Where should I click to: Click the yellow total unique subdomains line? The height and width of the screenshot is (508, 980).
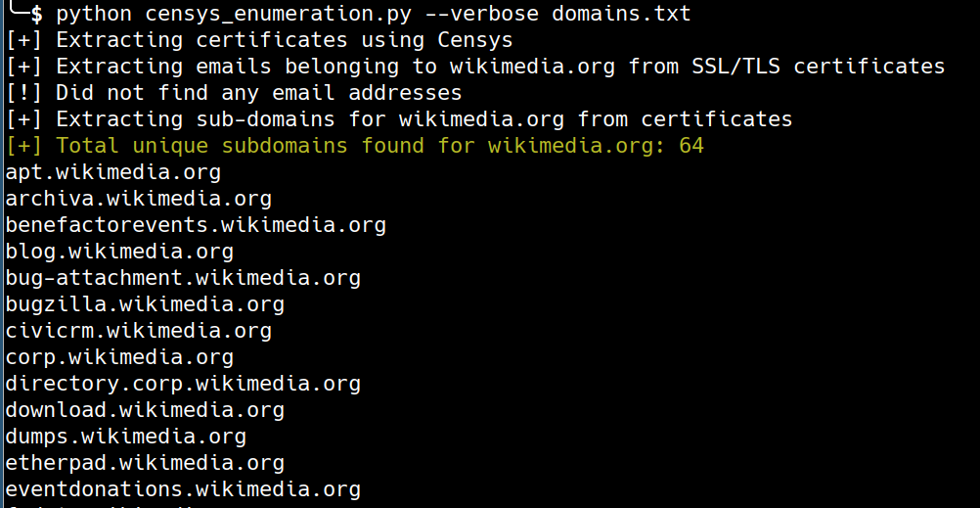355,146
